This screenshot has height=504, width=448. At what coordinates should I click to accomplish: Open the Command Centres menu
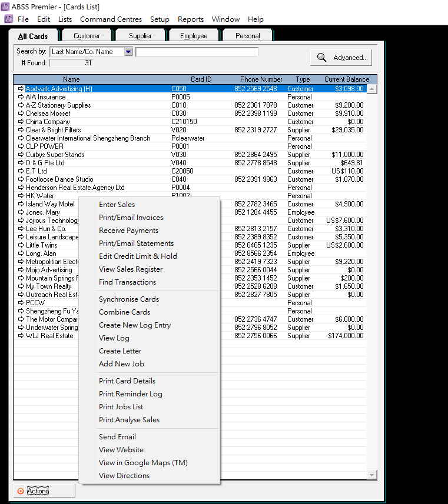click(111, 19)
